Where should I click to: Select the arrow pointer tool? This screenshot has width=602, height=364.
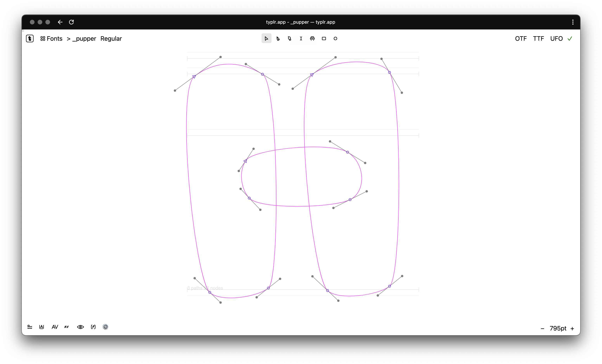pyautogui.click(x=266, y=39)
